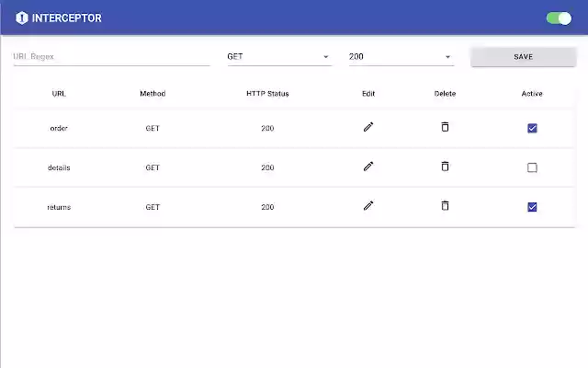Edit the order rule with pencil icon
The height and width of the screenshot is (368, 588).
coord(368,127)
